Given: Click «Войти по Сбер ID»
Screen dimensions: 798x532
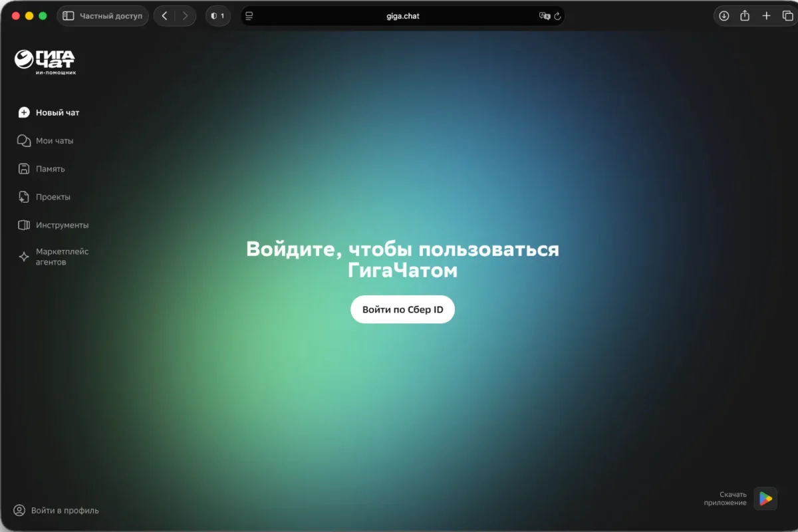Looking at the screenshot, I should click(x=402, y=309).
